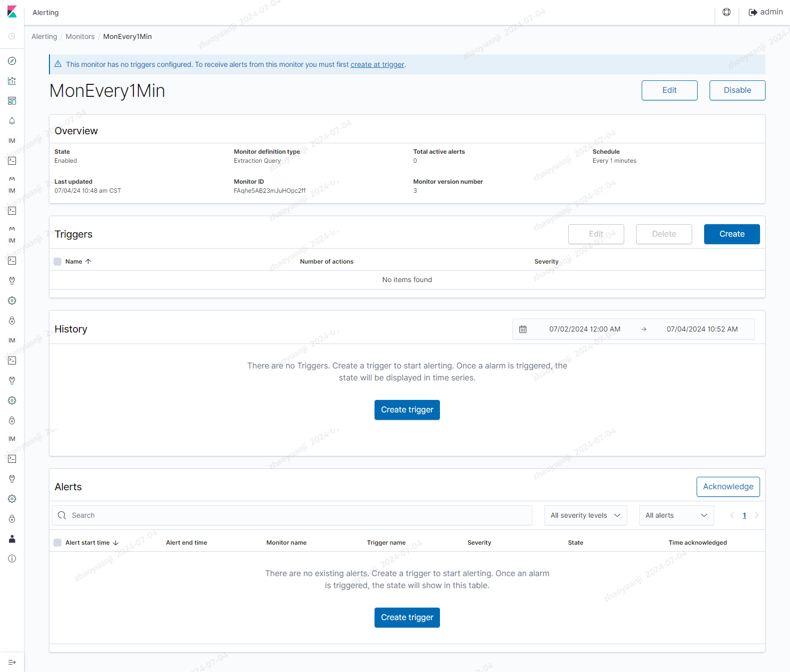This screenshot has height=672, width=790.
Task: Click the Every 1 minutes schedule value
Action: point(614,161)
